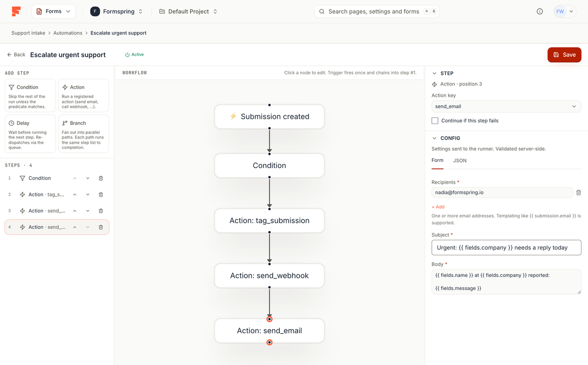Open the Forms section dropdown

click(54, 12)
